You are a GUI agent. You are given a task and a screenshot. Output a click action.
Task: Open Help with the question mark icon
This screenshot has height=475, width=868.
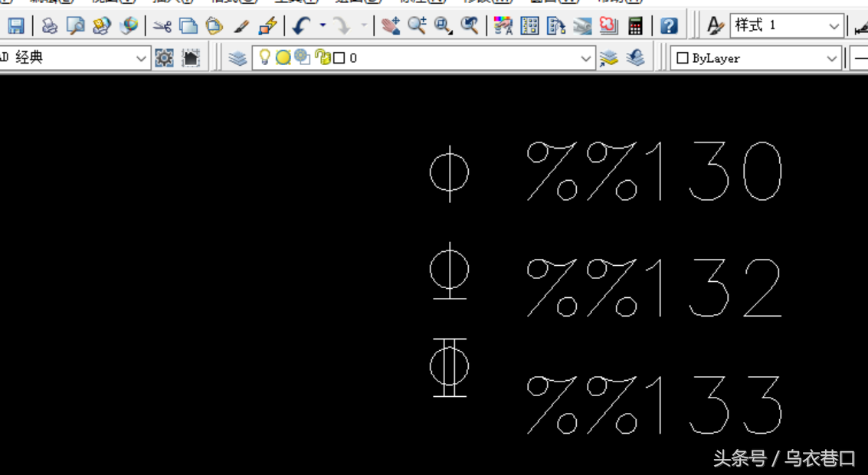coord(670,25)
